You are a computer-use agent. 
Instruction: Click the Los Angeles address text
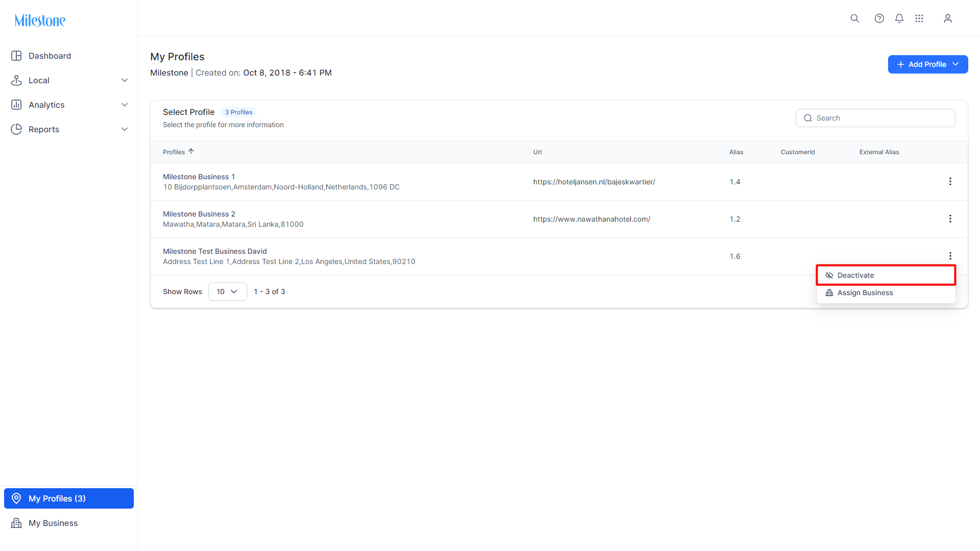(289, 261)
